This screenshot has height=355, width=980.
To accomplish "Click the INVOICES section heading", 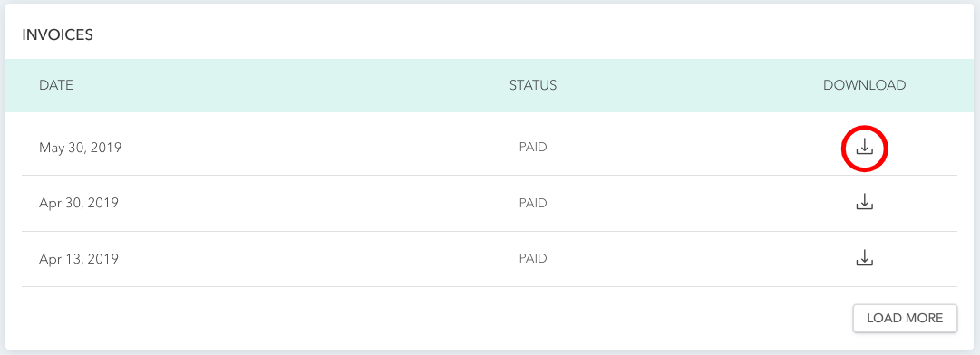I will tap(57, 35).
